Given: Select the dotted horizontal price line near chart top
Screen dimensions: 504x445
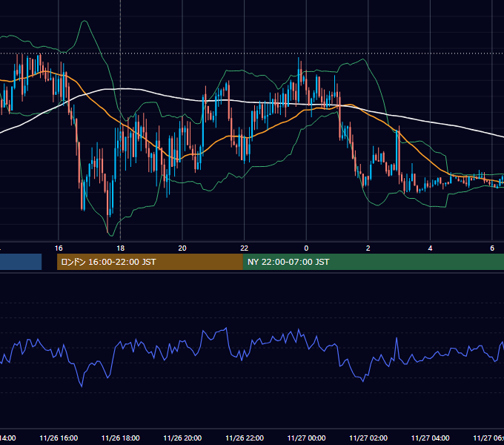Looking at the screenshot, I should (x=252, y=53).
